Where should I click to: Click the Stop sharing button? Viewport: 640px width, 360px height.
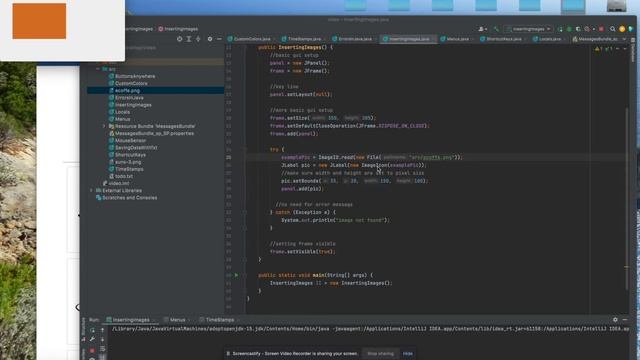coord(380,353)
